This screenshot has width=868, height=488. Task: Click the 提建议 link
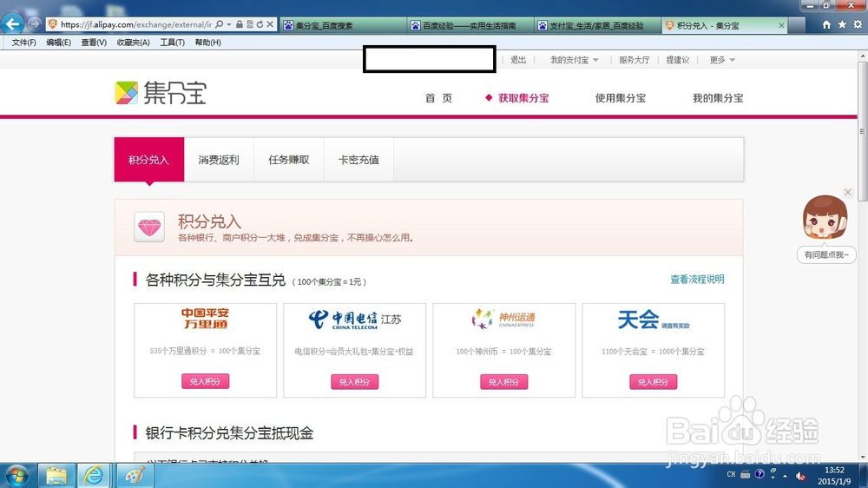click(678, 60)
